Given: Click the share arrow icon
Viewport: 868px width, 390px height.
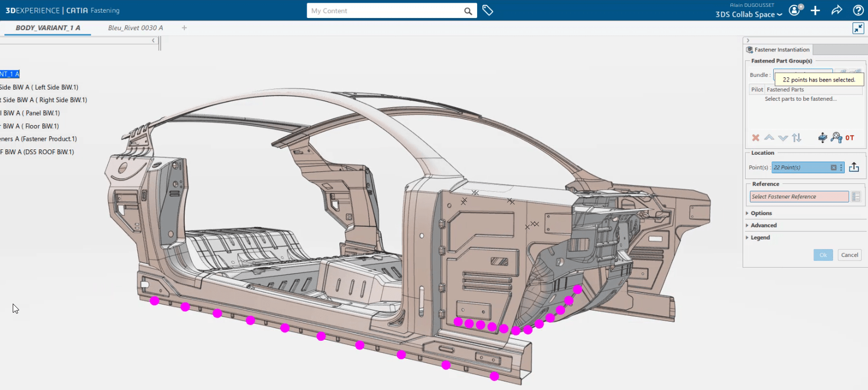Looking at the screenshot, I should coord(837,10).
